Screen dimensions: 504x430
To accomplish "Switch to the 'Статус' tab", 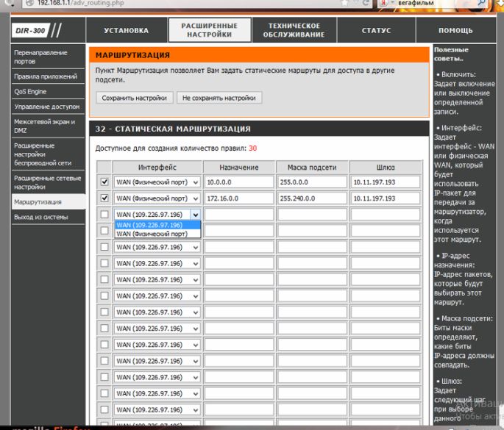I will click(376, 31).
